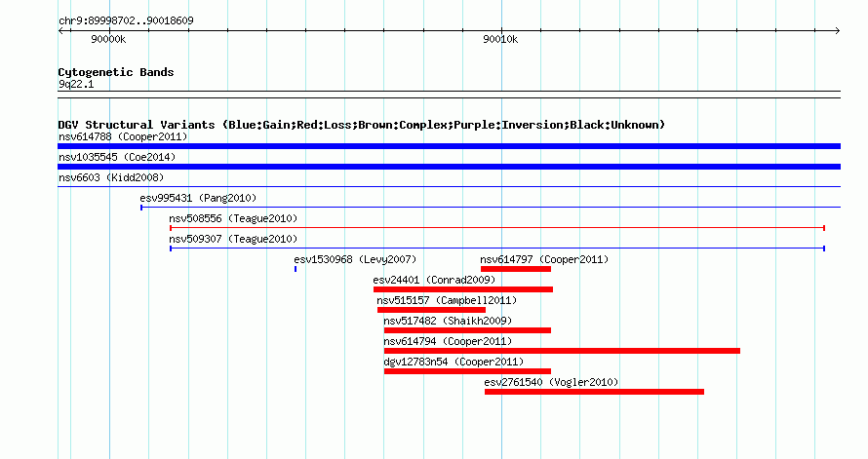Select the nsv508556 red loss line
The width and height of the screenshot is (868, 459).
[x=497, y=228]
